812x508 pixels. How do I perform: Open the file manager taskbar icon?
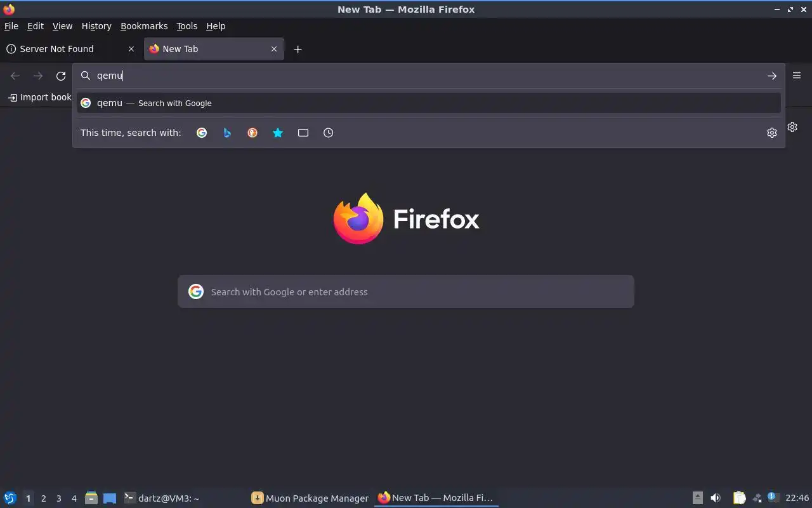(91, 498)
